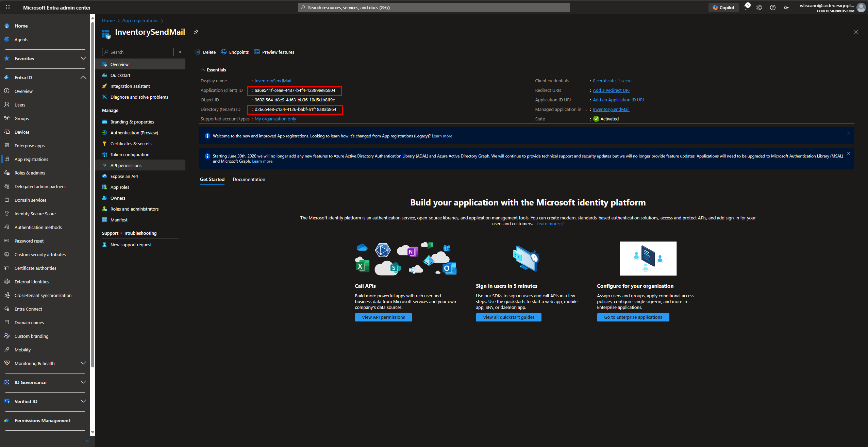The image size is (868, 447).
Task: Go to Home breadcrumb link
Action: 108,20
